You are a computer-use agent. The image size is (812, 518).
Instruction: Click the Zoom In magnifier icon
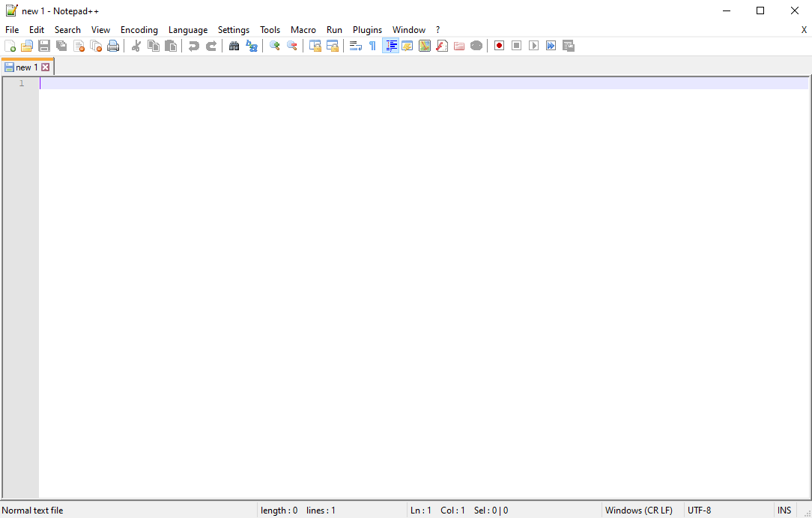274,46
